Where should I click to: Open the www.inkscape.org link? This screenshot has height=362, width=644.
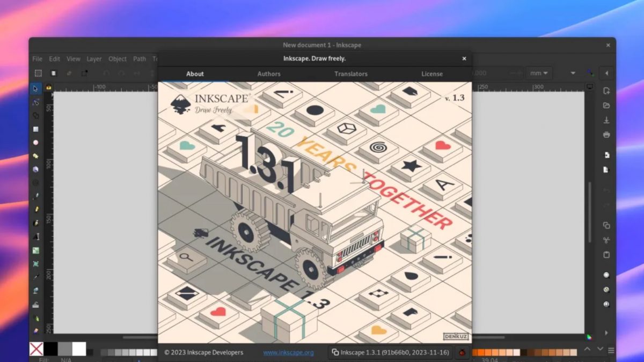tap(288, 352)
